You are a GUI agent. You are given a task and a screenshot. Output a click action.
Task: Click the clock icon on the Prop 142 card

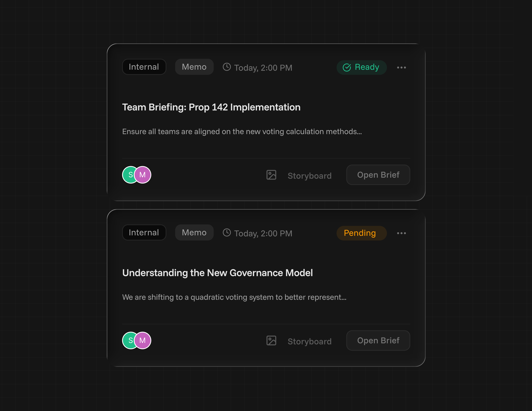coord(227,67)
